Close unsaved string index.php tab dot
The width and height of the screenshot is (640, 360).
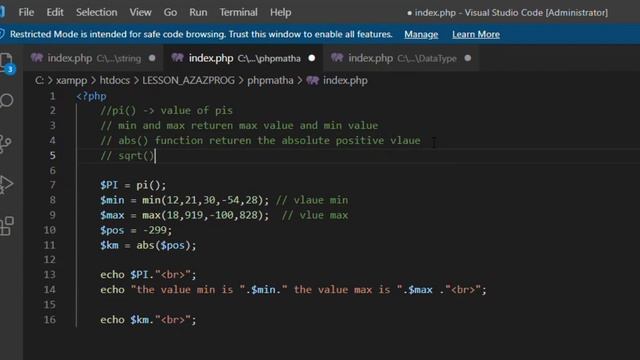(152, 58)
